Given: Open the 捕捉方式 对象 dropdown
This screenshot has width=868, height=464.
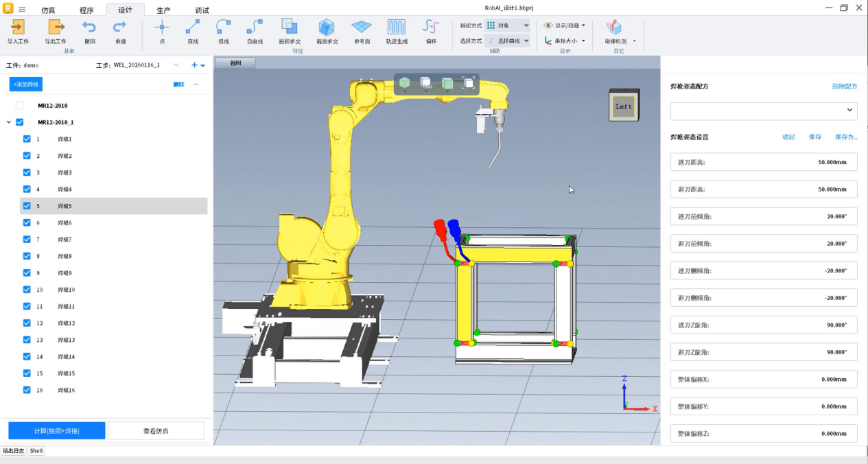Looking at the screenshot, I should click(508, 25).
